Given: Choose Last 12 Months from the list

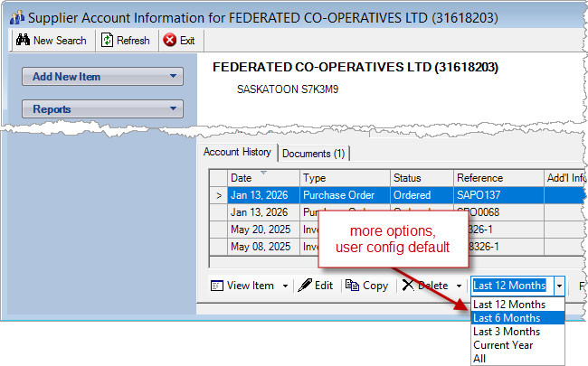Looking at the screenshot, I should (x=517, y=305).
